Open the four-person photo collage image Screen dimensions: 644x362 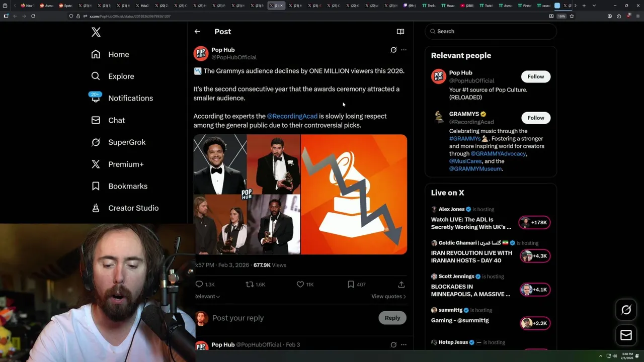point(247,194)
